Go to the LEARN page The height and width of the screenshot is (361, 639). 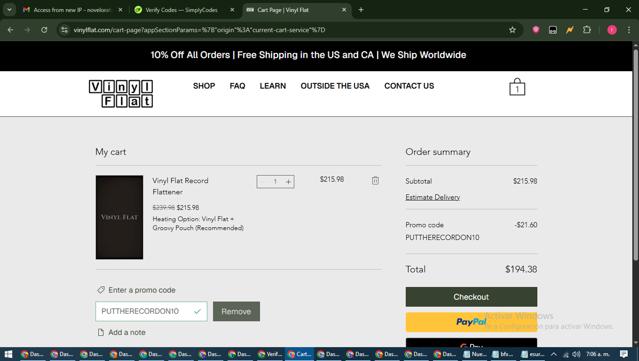click(x=273, y=86)
